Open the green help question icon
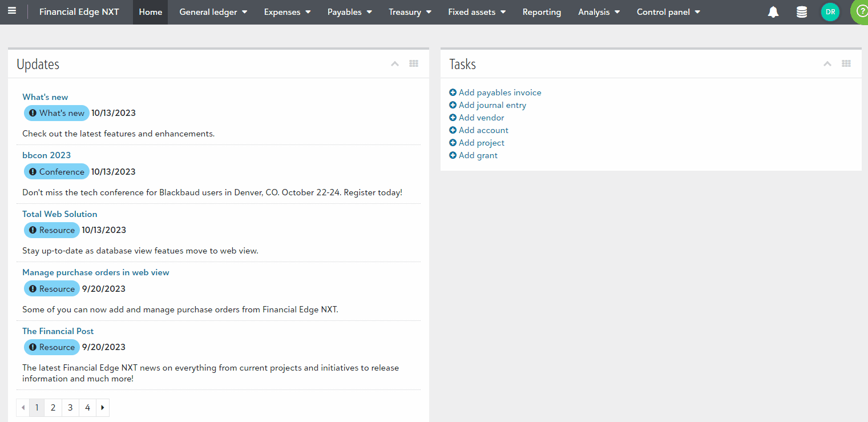 (x=861, y=11)
